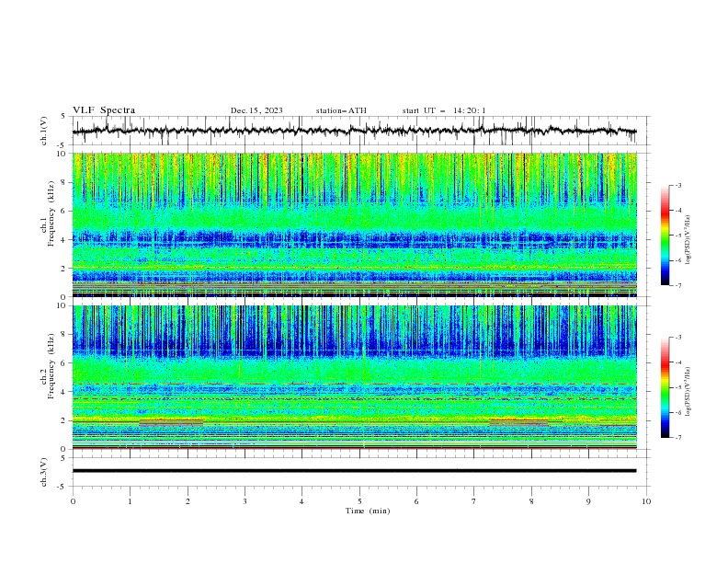Click the "-5" tick on ch.1(V) axis
This screenshot has height=563, width=728.
click(x=63, y=145)
